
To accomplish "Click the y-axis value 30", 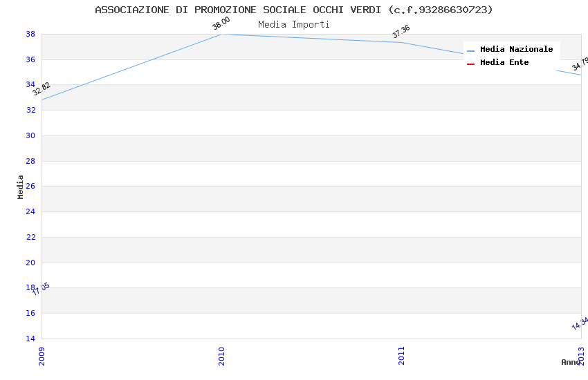I will click(x=30, y=135).
